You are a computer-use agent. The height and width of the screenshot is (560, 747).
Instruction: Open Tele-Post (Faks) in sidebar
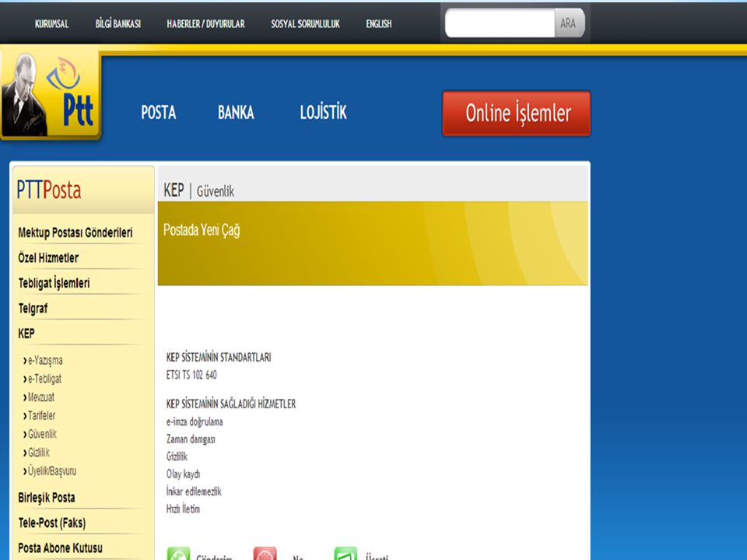52,523
